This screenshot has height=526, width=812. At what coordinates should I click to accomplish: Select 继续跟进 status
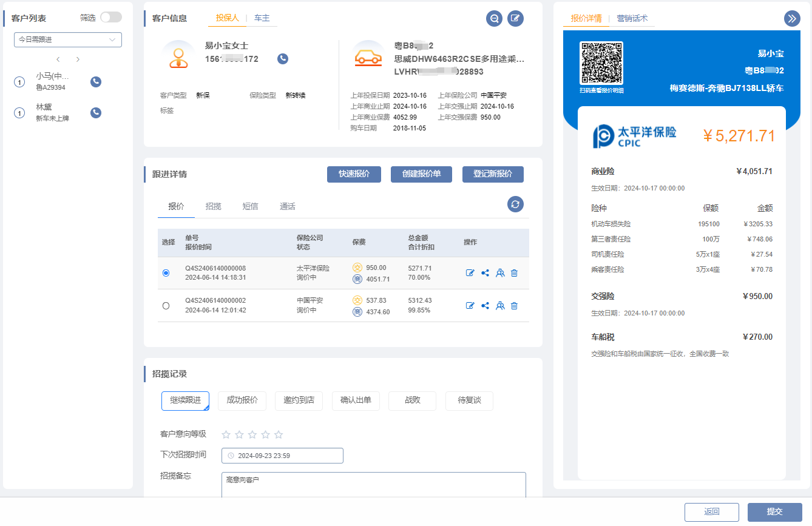tap(185, 400)
